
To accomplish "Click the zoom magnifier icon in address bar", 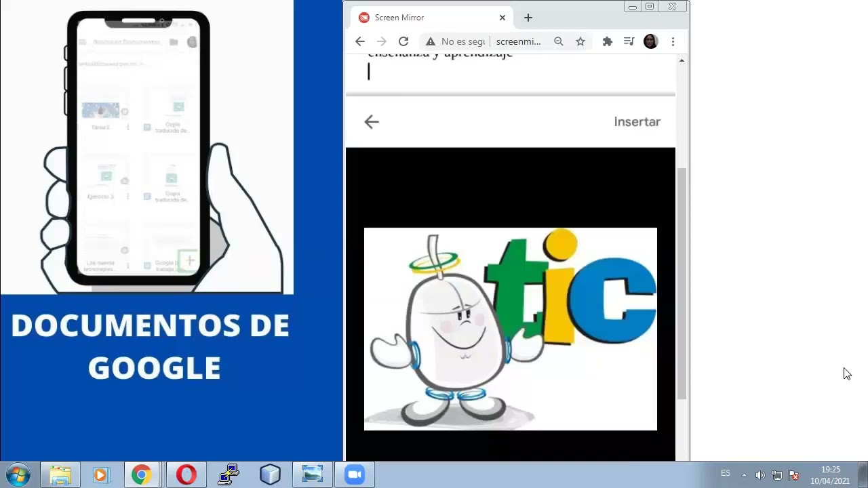I will click(x=559, y=41).
